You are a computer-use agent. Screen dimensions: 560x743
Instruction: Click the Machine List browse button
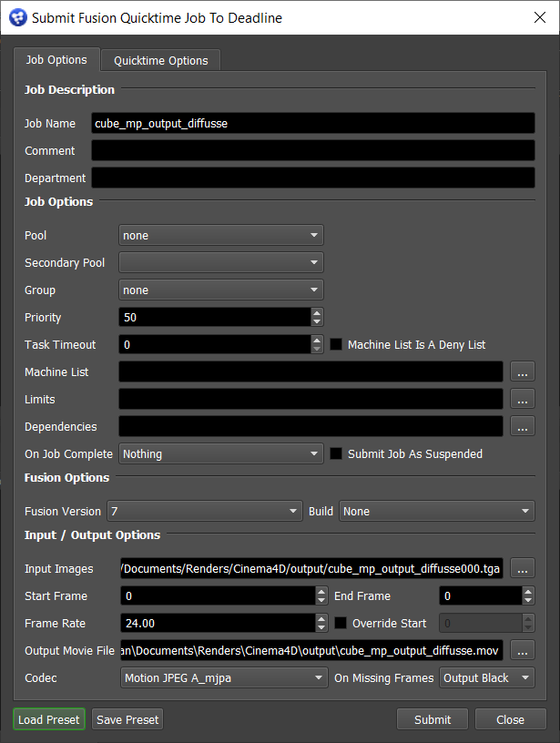click(522, 371)
